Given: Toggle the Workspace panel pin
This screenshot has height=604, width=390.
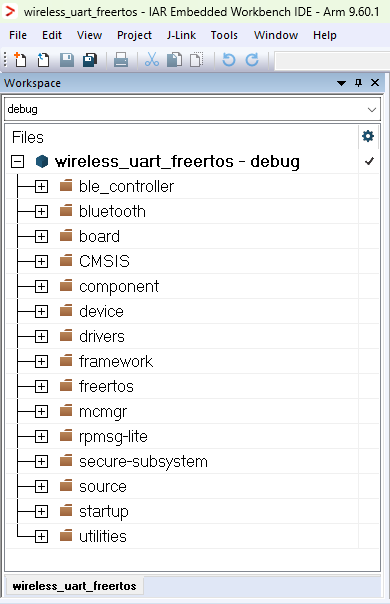Looking at the screenshot, I should (358, 83).
